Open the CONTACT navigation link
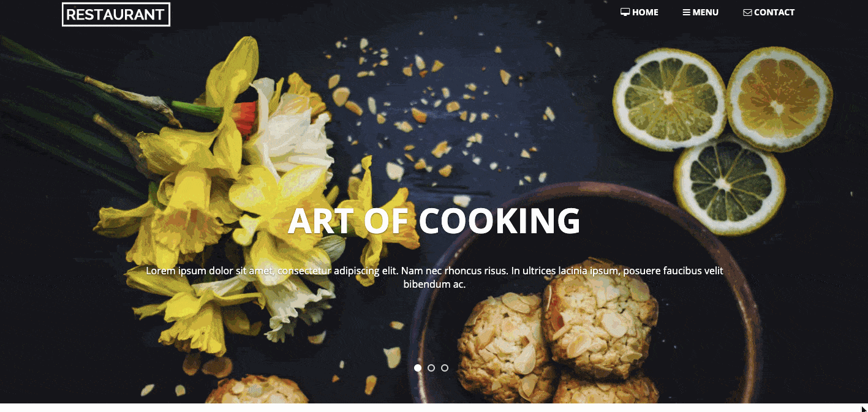Image resolution: width=868 pixels, height=412 pixels. click(x=769, y=12)
